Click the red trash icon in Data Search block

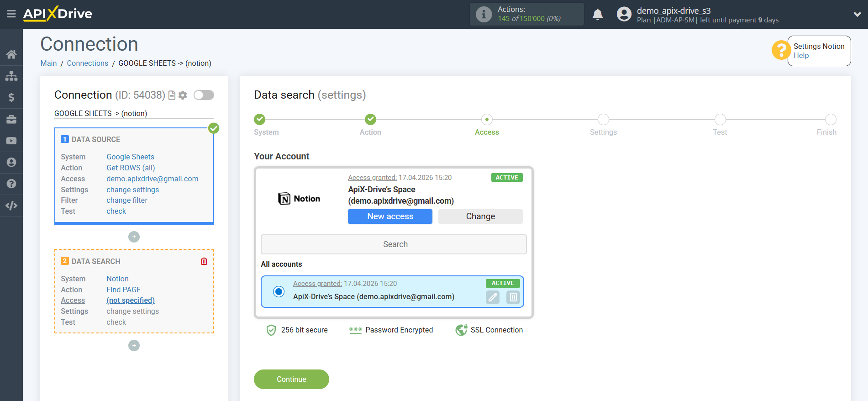[204, 261]
